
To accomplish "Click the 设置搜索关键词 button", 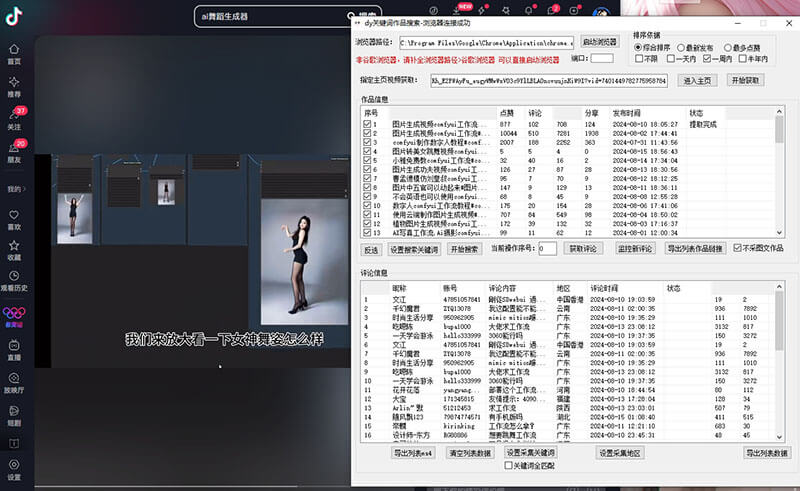I will point(414,250).
